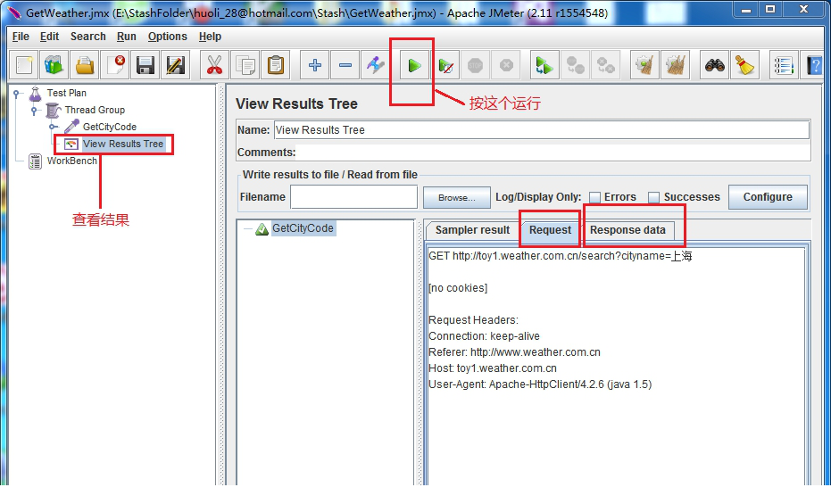Select the Thread Group tree node
831x504 pixels.
[95, 110]
